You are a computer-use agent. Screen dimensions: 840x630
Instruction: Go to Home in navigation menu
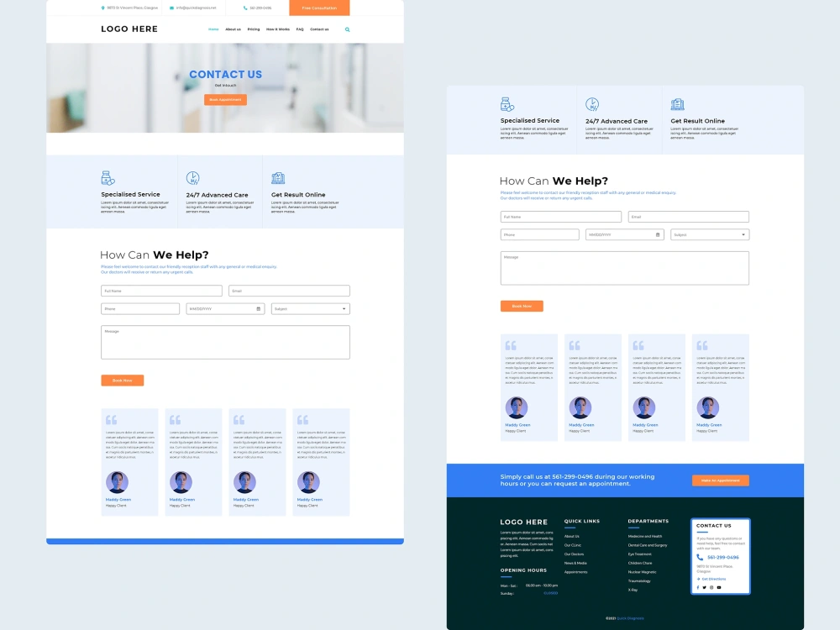pos(213,29)
